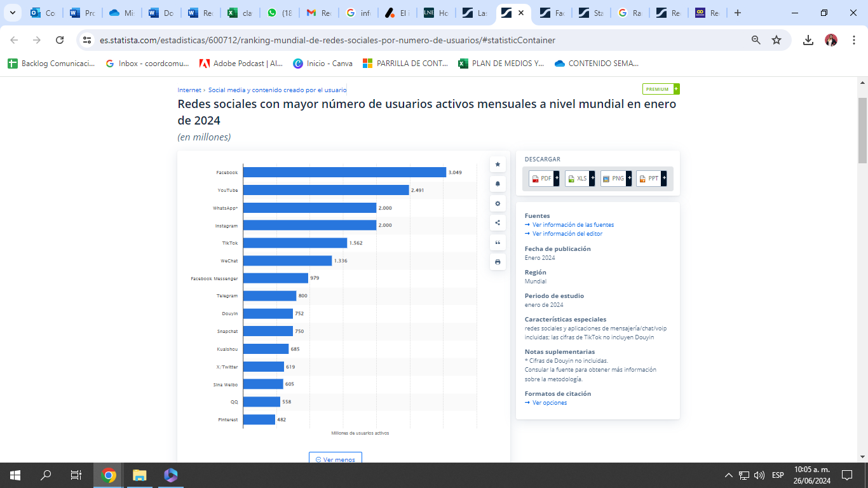Click the browser back arrow
The width and height of the screenshot is (868, 488).
(x=14, y=40)
